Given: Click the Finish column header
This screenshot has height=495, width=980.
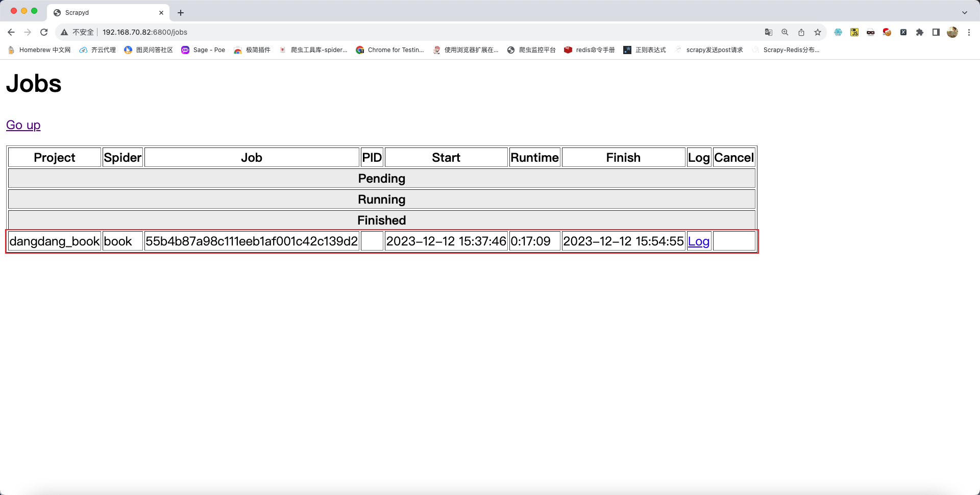Looking at the screenshot, I should pyautogui.click(x=623, y=158).
